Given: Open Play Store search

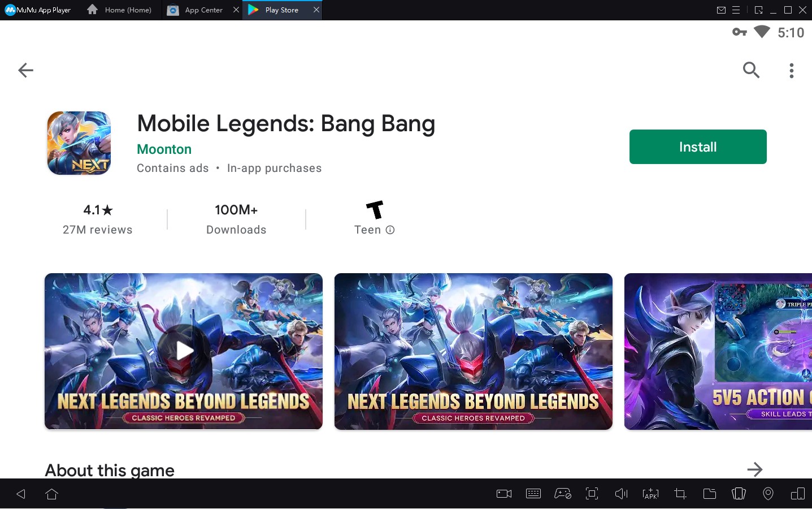Looking at the screenshot, I should coord(751,70).
